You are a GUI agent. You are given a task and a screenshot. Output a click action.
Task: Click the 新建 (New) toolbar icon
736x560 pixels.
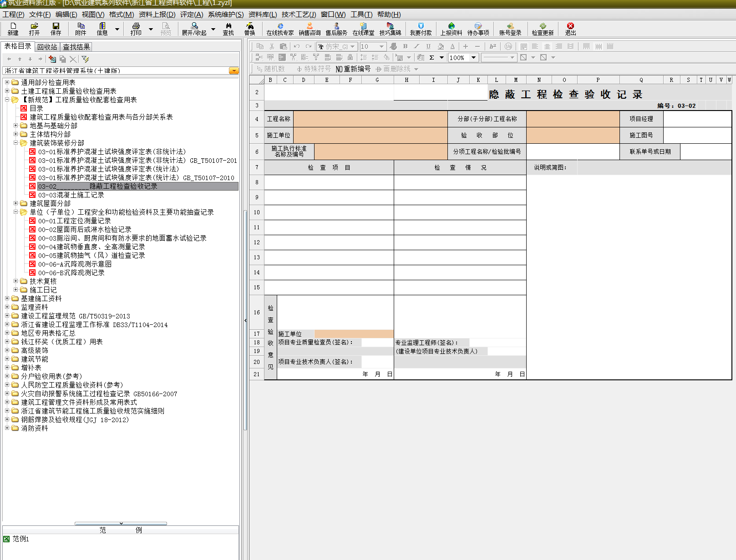[x=13, y=29]
